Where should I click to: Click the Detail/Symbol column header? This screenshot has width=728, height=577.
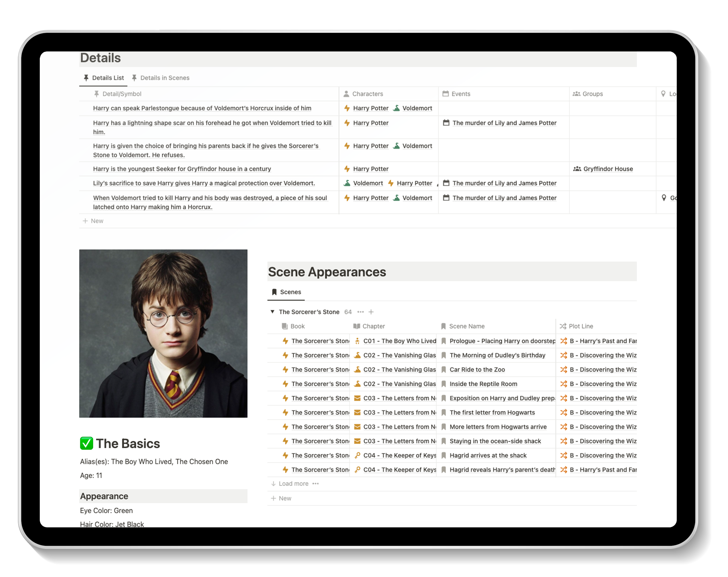tap(117, 94)
